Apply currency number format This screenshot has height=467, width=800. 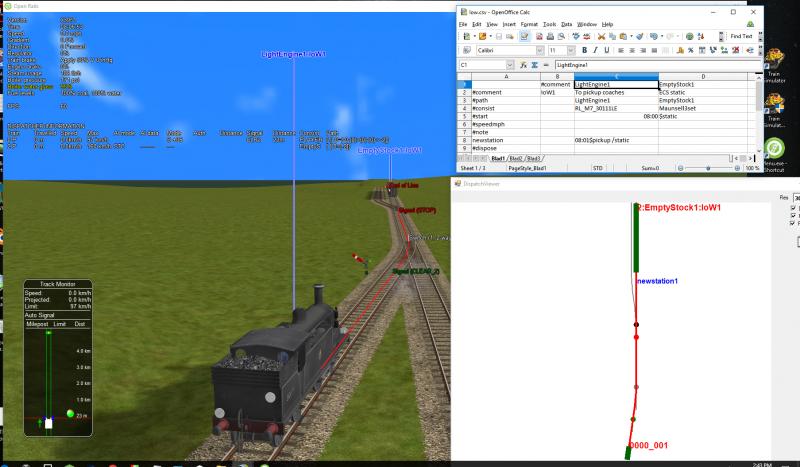(680, 50)
